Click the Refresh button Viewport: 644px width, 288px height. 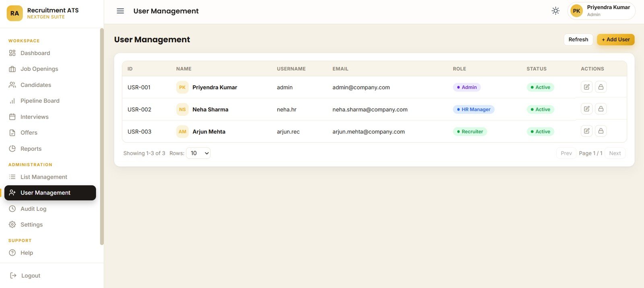coord(578,39)
